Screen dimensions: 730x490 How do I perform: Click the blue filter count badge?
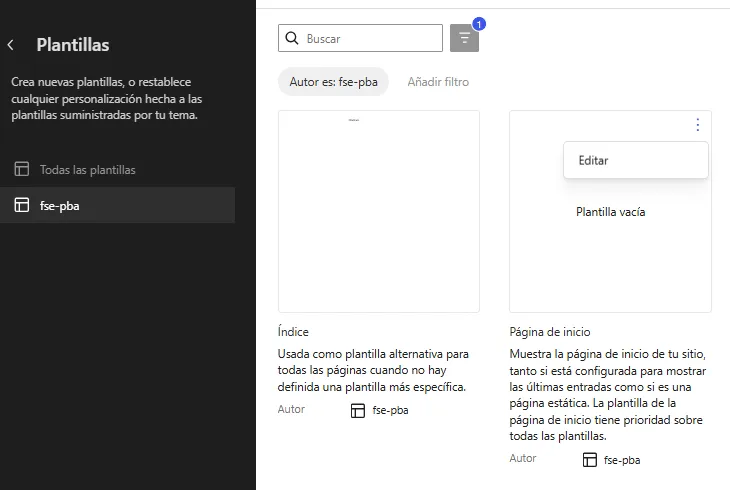click(479, 24)
